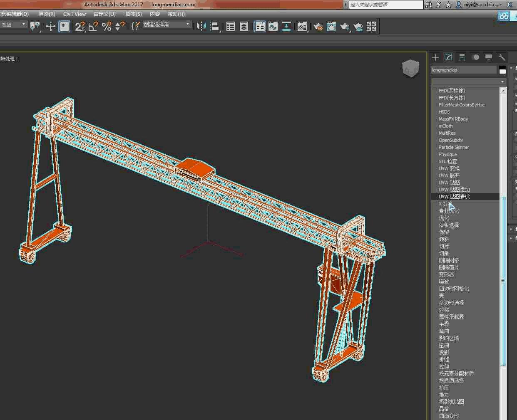Screen dimensions: 517x420
Task: Open the Schematic View window
Action: click(x=286, y=27)
